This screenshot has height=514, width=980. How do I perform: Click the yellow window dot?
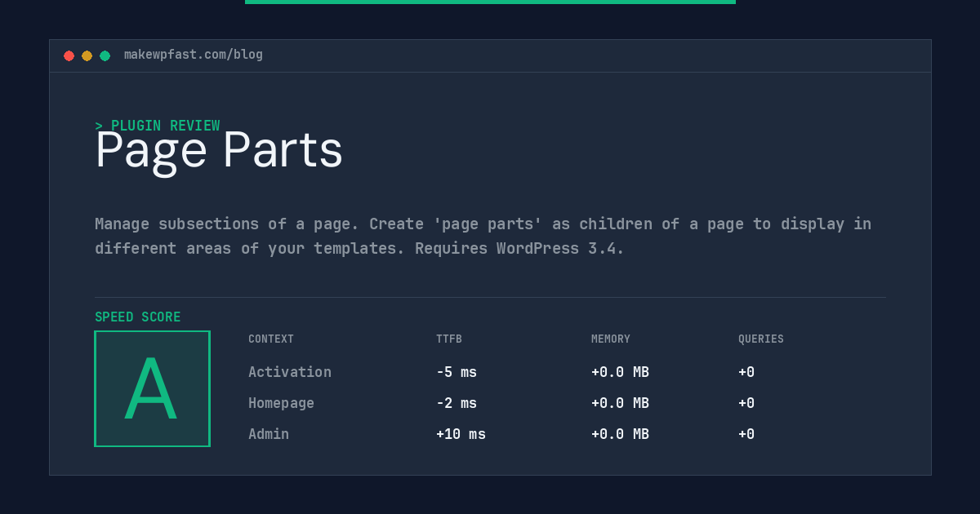pyautogui.click(x=87, y=55)
